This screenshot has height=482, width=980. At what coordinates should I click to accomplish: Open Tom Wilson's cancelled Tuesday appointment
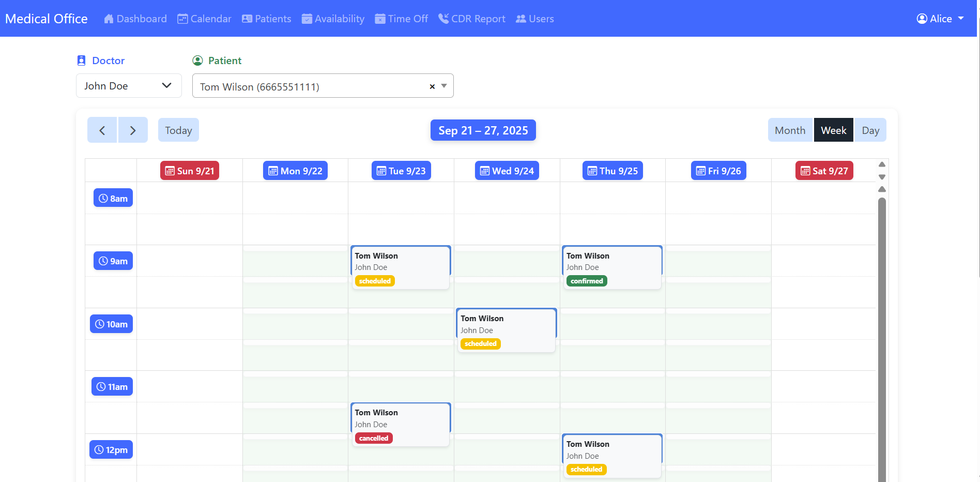pos(400,424)
